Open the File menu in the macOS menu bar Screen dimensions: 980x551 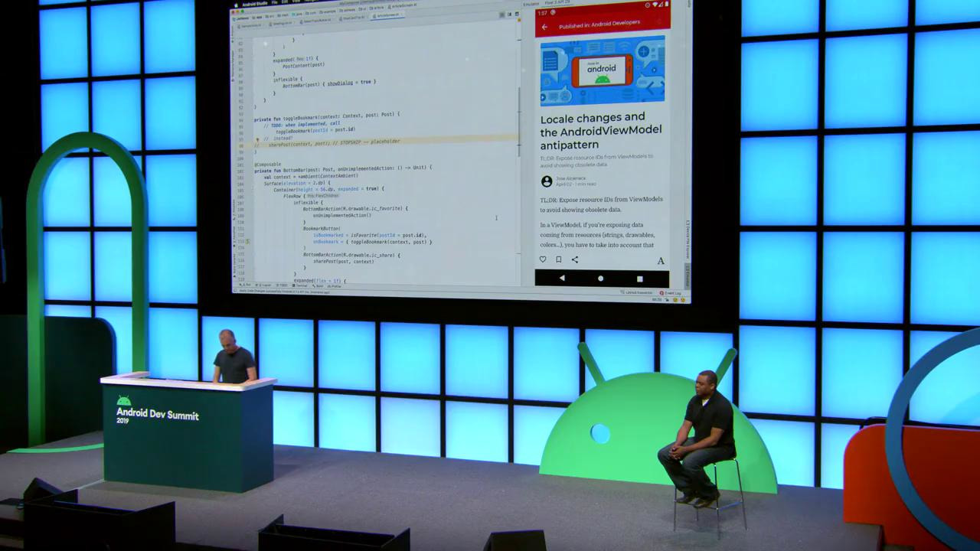[x=274, y=3]
